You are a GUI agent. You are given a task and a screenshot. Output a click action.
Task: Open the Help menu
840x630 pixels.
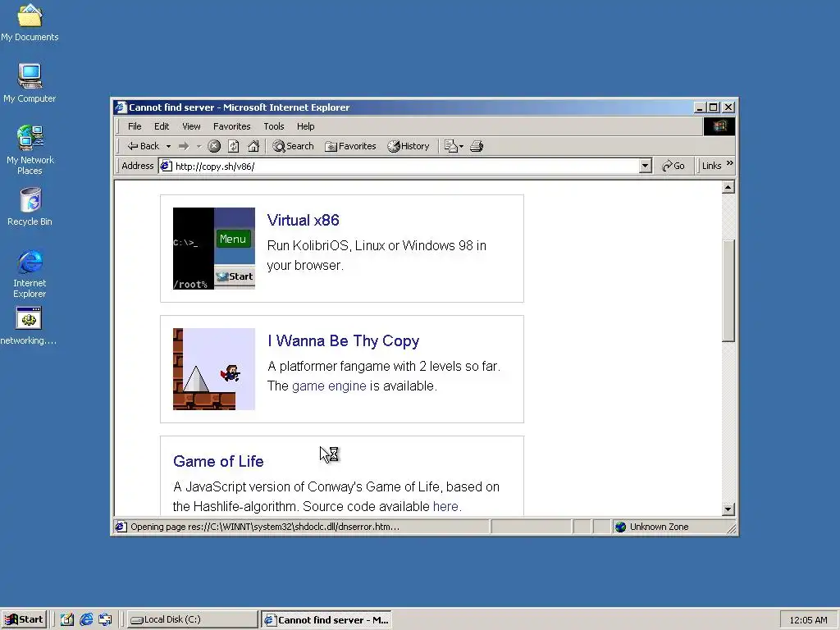pyautogui.click(x=305, y=126)
